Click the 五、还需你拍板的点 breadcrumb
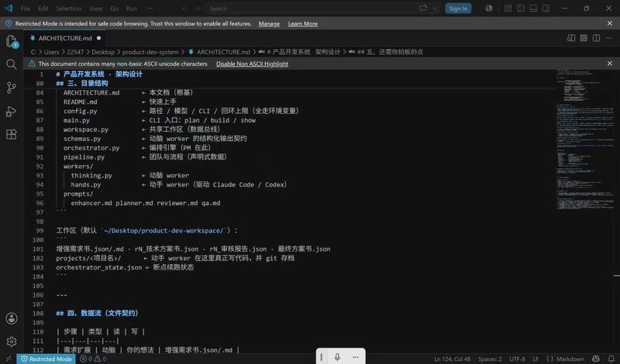This screenshot has width=620, height=364. pyautogui.click(x=390, y=52)
